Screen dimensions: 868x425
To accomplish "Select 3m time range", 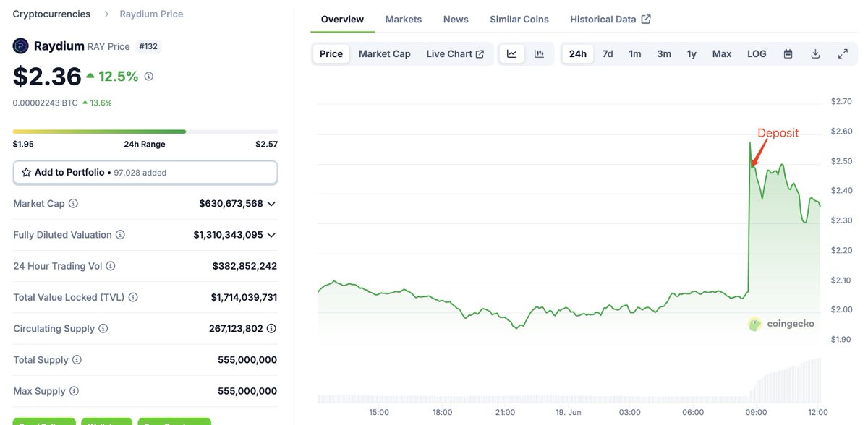I will (664, 53).
